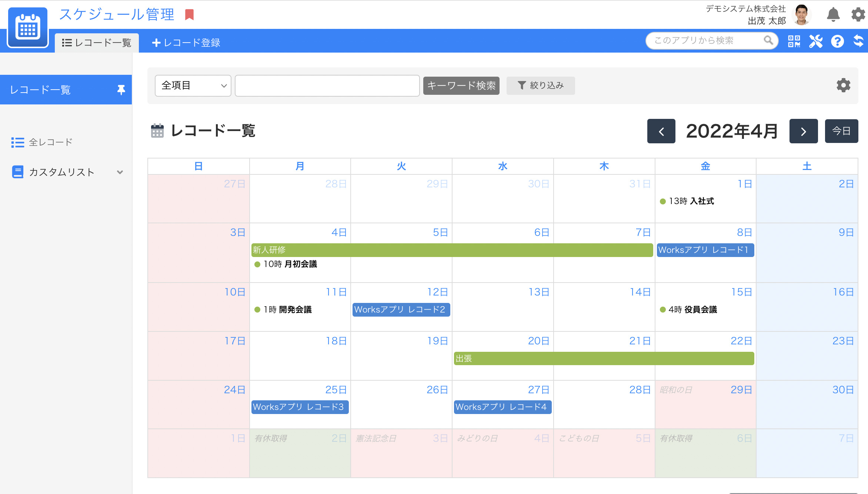868x494 pixels.
Task: Open the QR code icon
Action: coord(794,41)
